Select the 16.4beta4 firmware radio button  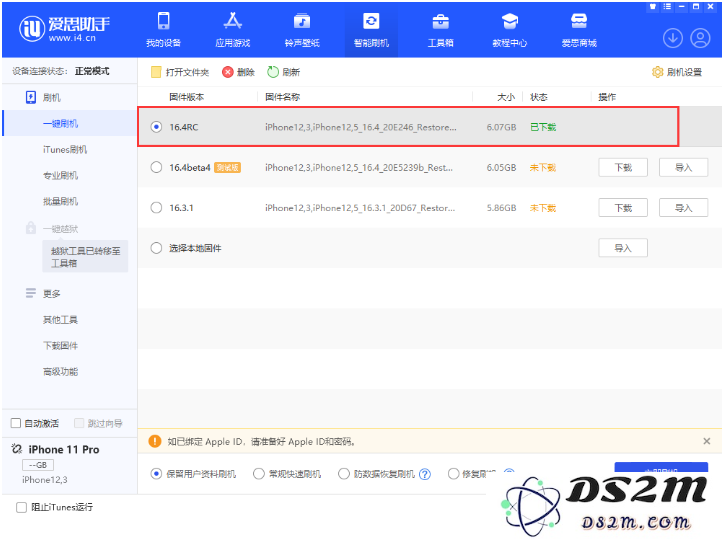click(157, 167)
